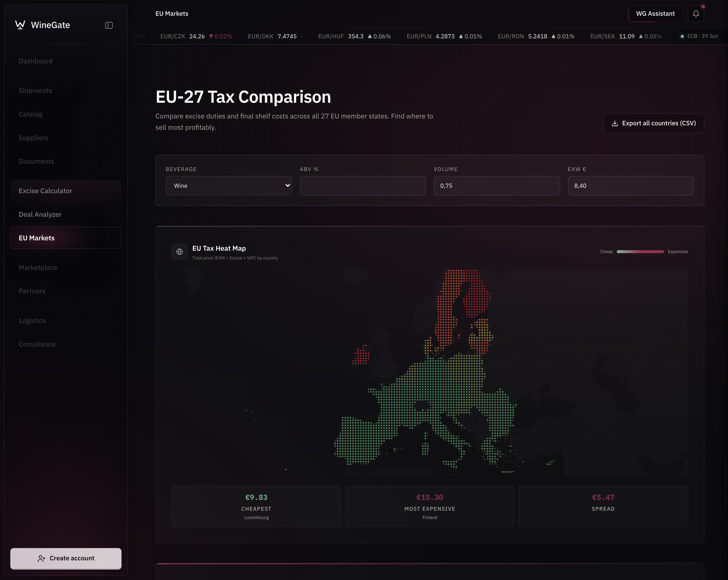Click the EUR/DKK 7.4745 ticker entry

click(x=275, y=36)
